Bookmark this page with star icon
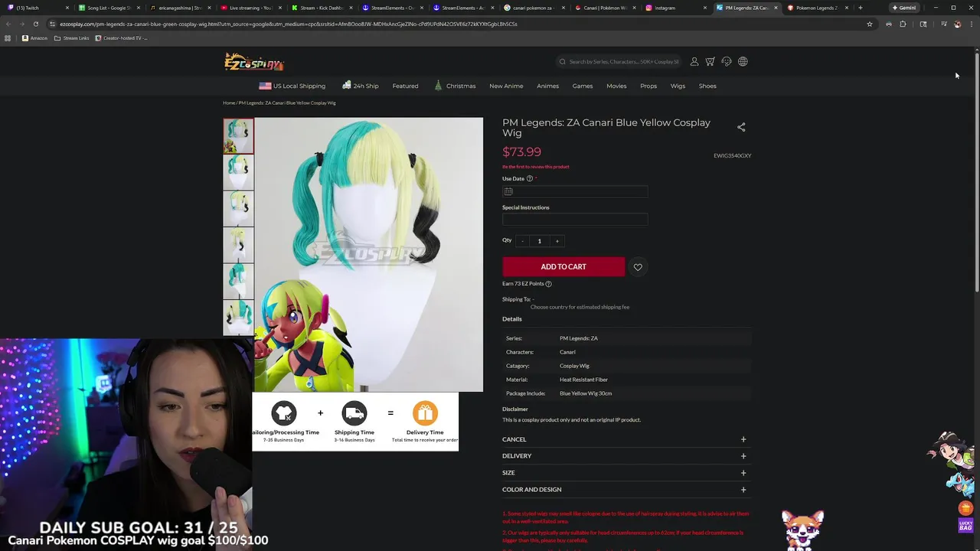Viewport: 980px width, 551px height. tap(870, 24)
